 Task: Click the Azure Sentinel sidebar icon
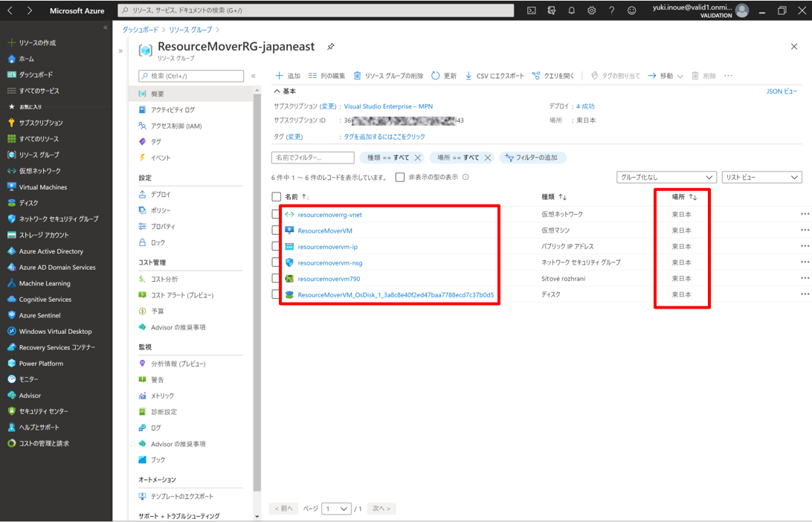[x=12, y=315]
